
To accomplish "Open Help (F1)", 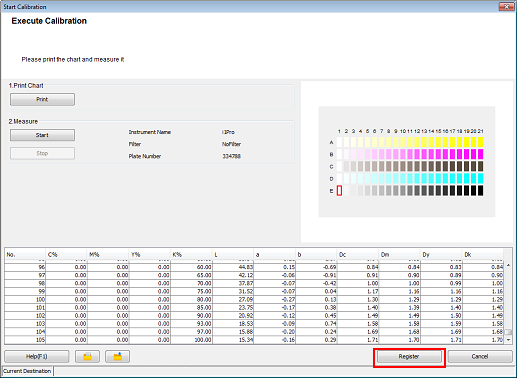I will [37, 356].
